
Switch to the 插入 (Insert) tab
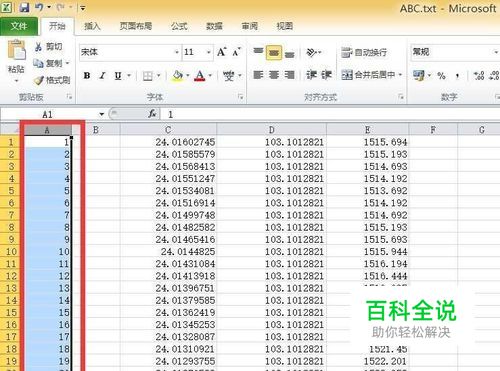point(92,26)
